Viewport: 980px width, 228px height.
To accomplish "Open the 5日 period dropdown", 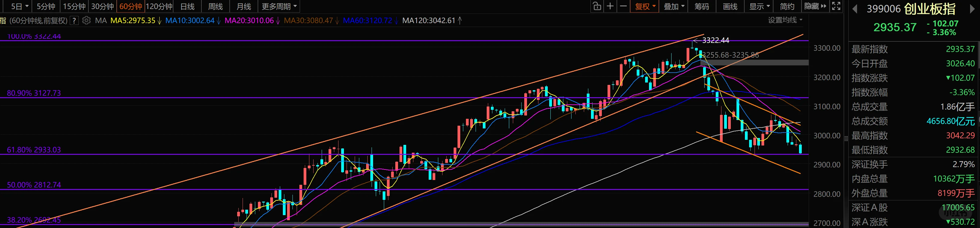I will (20, 6).
